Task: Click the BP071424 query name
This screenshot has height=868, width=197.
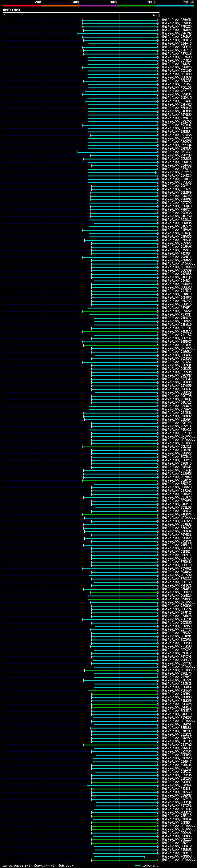Action: (11, 10)
